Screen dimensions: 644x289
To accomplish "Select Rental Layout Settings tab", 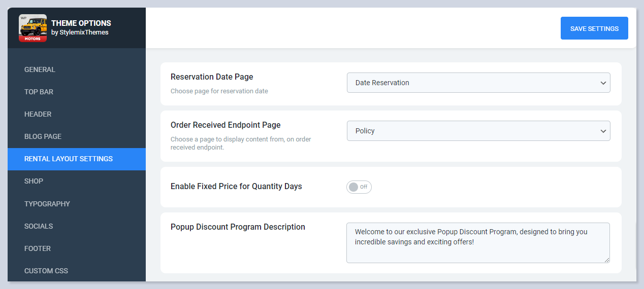I will coord(69,159).
